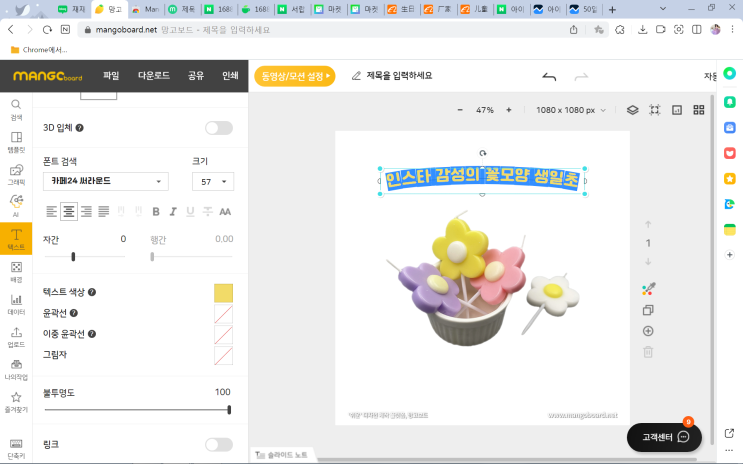Delete the current slide with trash icon
The image size is (743, 464).
(648, 352)
